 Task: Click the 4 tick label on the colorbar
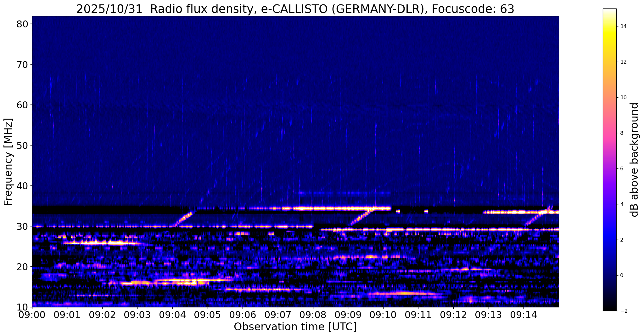click(x=622, y=204)
